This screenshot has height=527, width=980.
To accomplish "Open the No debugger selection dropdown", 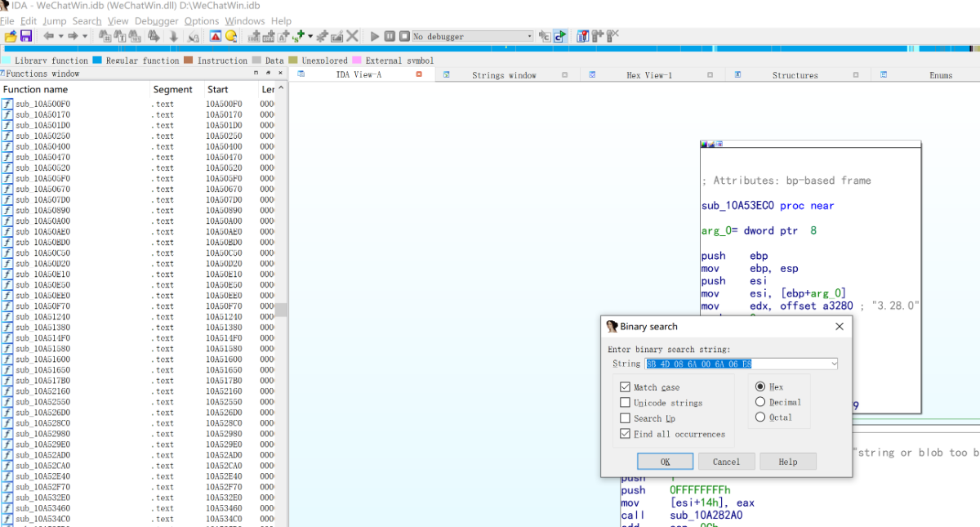I will tap(529, 37).
